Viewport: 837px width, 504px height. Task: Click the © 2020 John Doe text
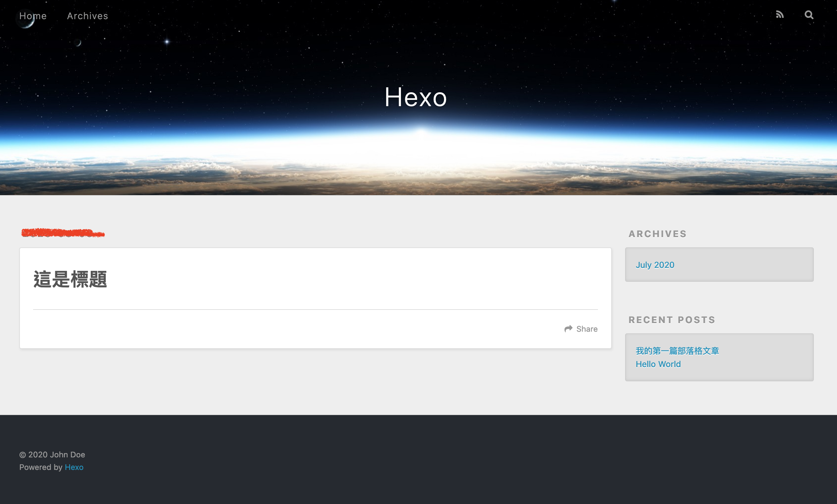point(52,454)
